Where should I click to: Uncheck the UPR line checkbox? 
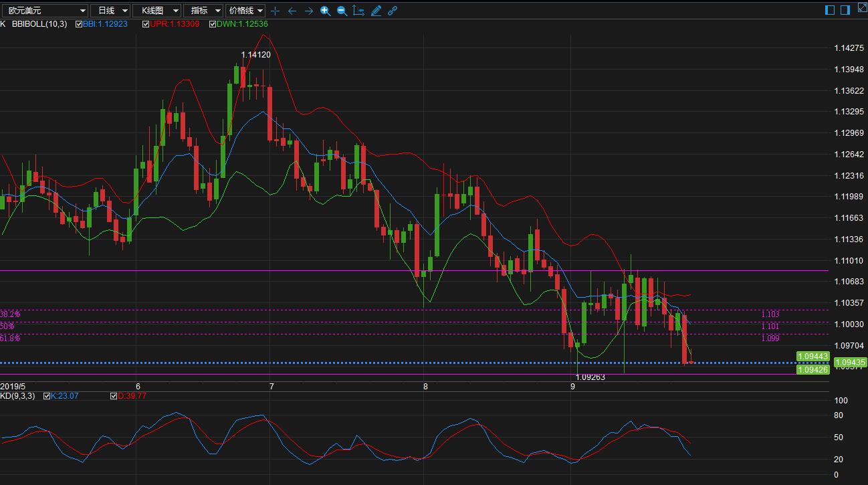pyautogui.click(x=146, y=24)
